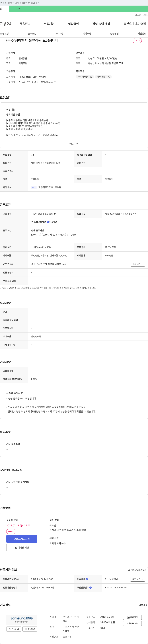Open the 취업지원 menu
The height and width of the screenshot is (644, 148).
pos(49,24)
